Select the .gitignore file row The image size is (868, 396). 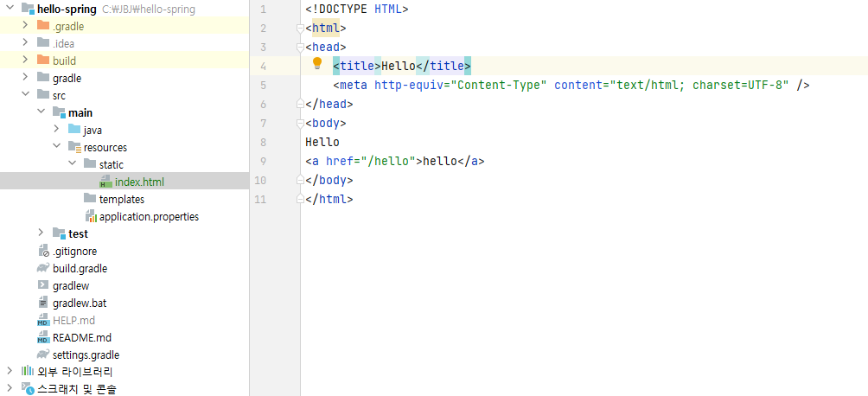[124, 251]
